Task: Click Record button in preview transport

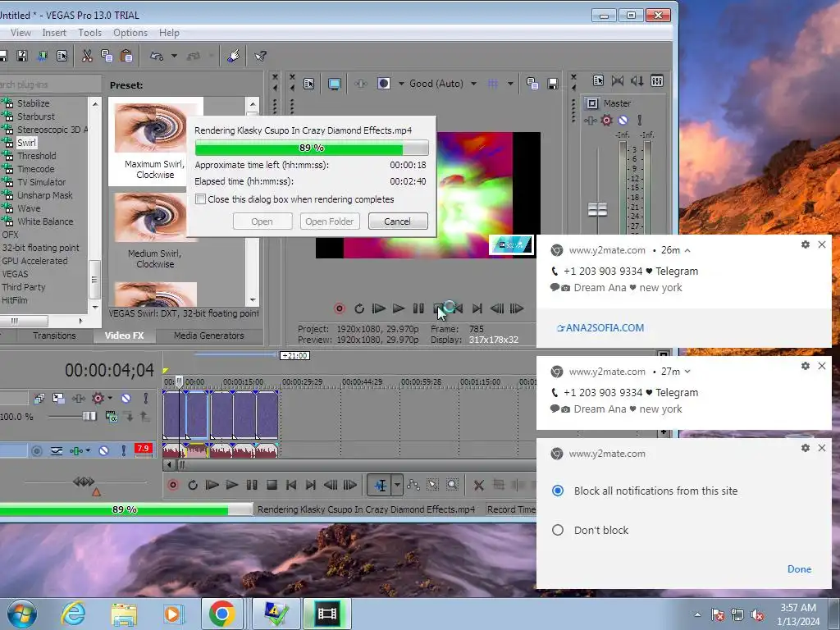Action: tap(339, 308)
